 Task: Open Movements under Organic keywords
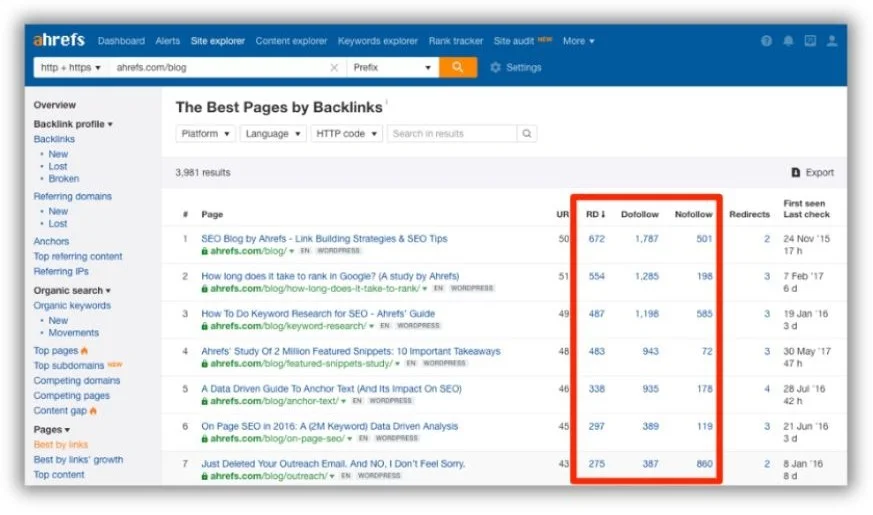73,333
